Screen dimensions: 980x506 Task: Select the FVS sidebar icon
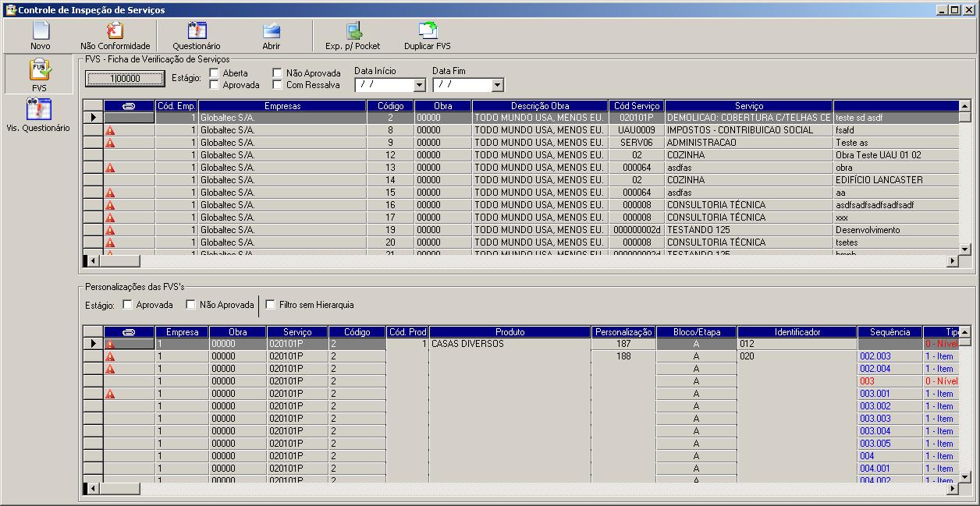coord(40,71)
